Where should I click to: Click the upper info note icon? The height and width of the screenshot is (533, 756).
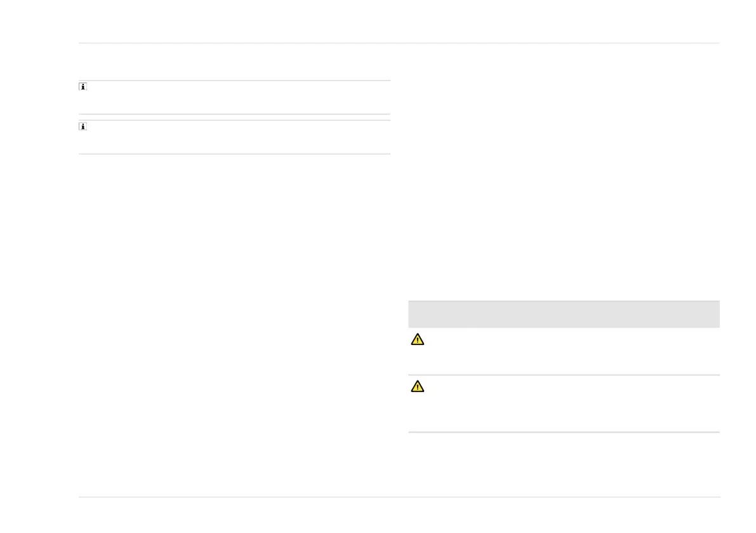tap(83, 87)
